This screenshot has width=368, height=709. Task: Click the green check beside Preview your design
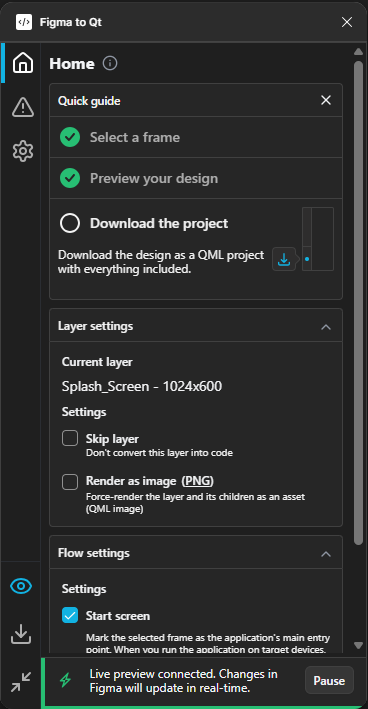tap(70, 178)
